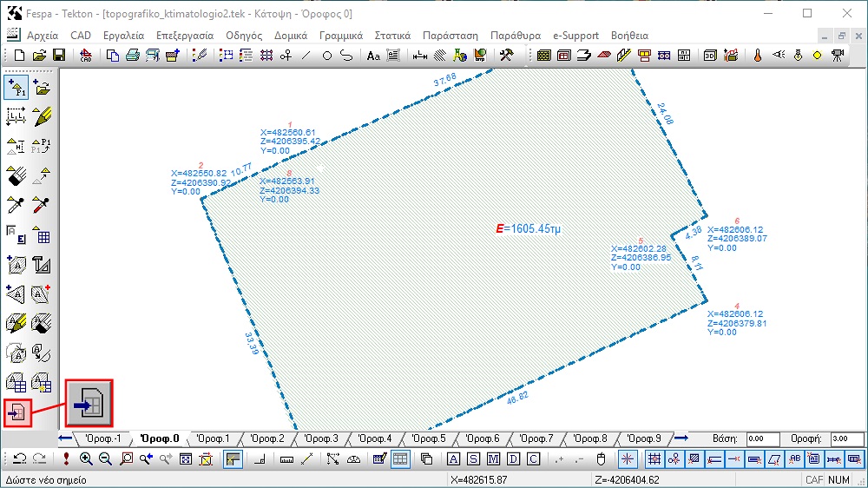Open the Εργαλεία menu

(123, 36)
